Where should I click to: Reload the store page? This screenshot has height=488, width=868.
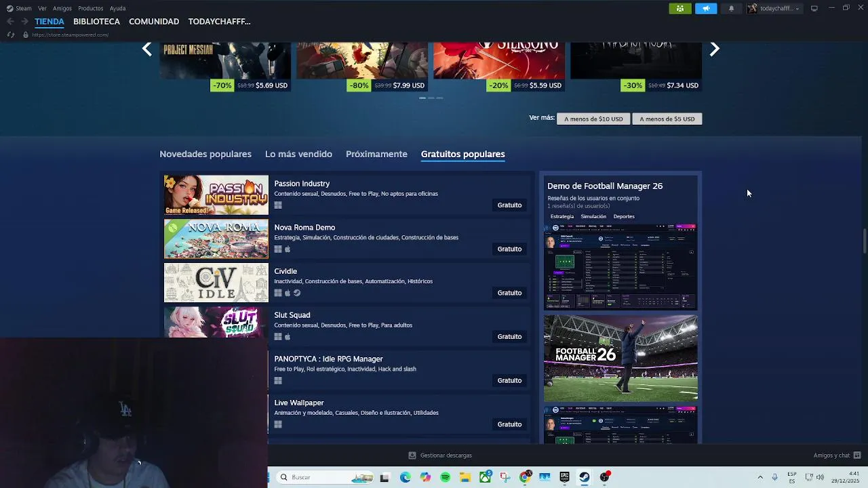point(10,35)
